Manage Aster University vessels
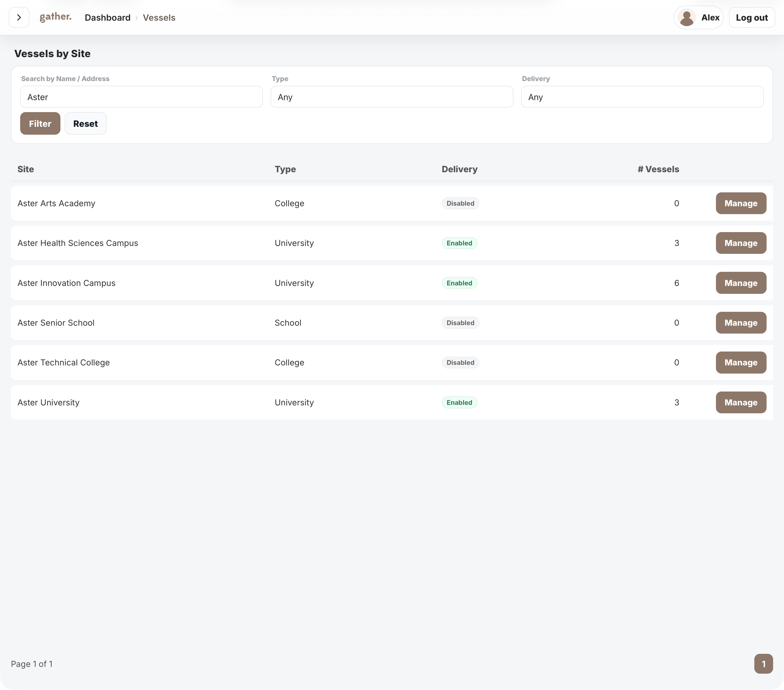Screen dimensions: 784x690 point(741,402)
